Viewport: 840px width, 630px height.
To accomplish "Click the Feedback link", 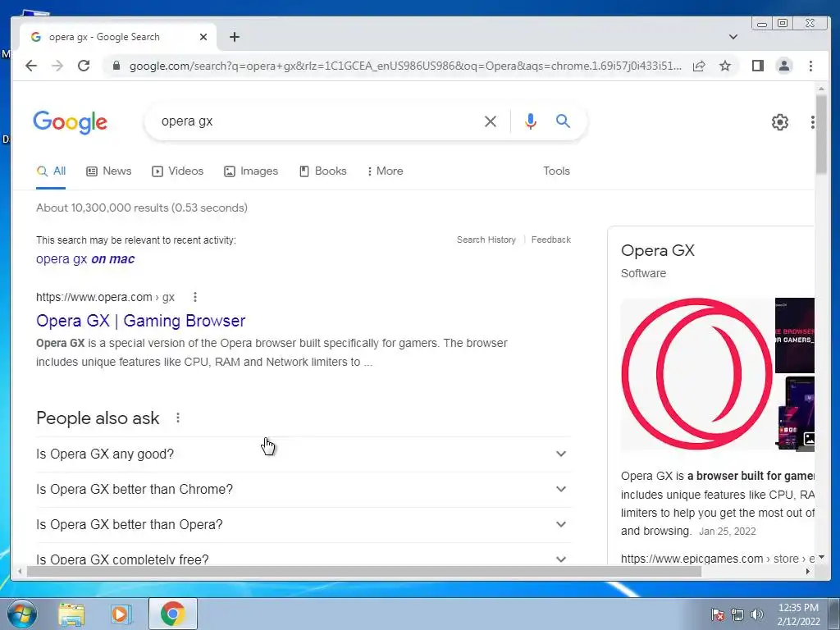I will [550, 240].
